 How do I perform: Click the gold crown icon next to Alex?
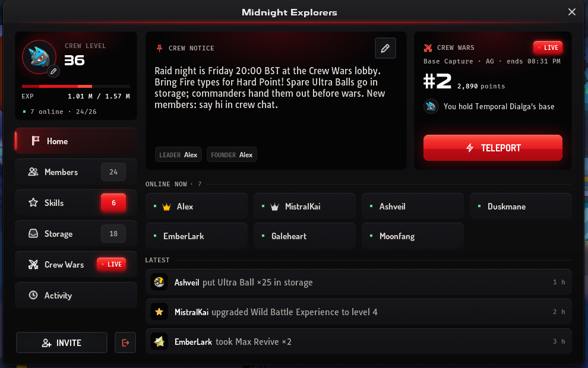(x=166, y=207)
